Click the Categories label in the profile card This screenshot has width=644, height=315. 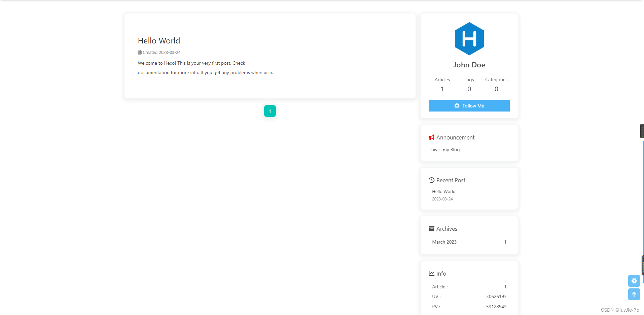pyautogui.click(x=496, y=80)
